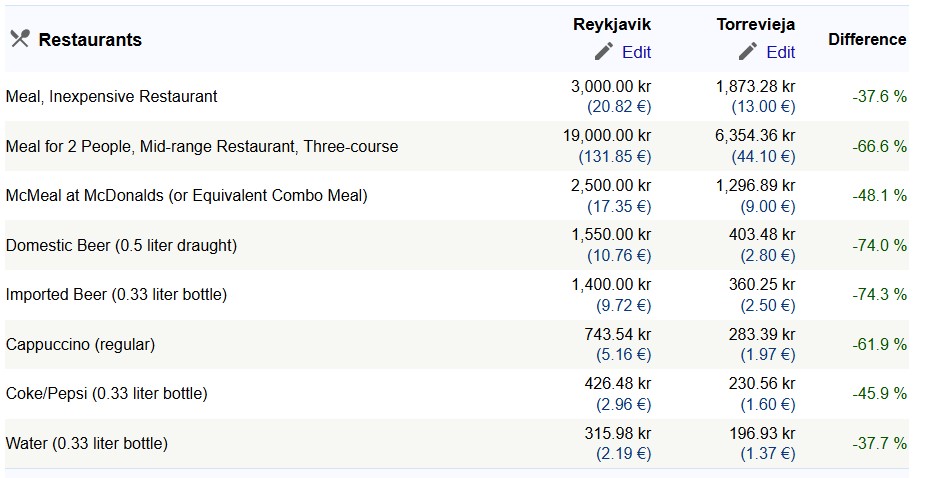Click the 19,000.00 kr Reykjavik price
Screen dimensions: 937x478
[x=607, y=136]
